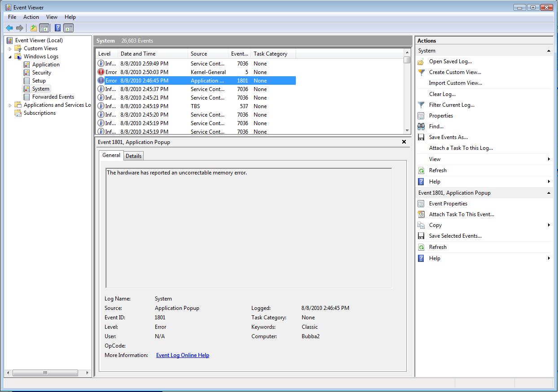Image resolution: width=558 pixels, height=392 pixels.
Task: Choose Attach a Task To this Log
Action: click(461, 148)
